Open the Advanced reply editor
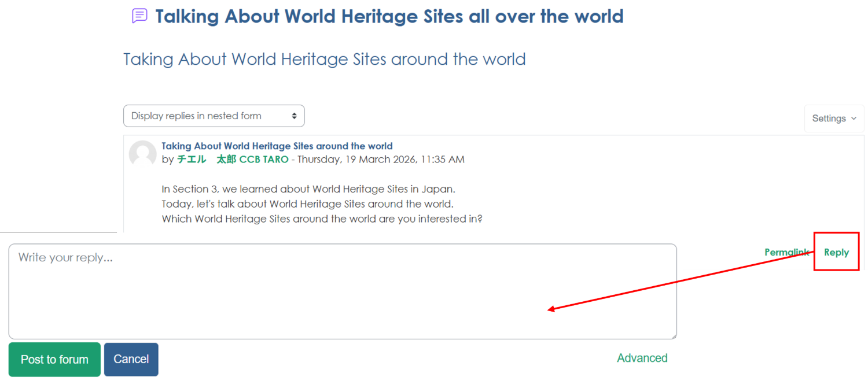 (642, 358)
